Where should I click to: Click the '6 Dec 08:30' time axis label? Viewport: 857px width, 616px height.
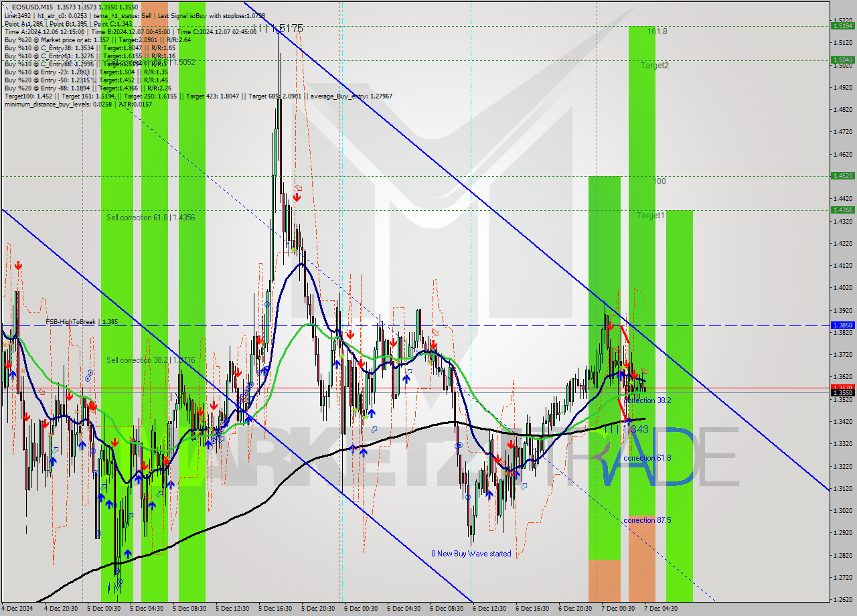click(x=447, y=609)
